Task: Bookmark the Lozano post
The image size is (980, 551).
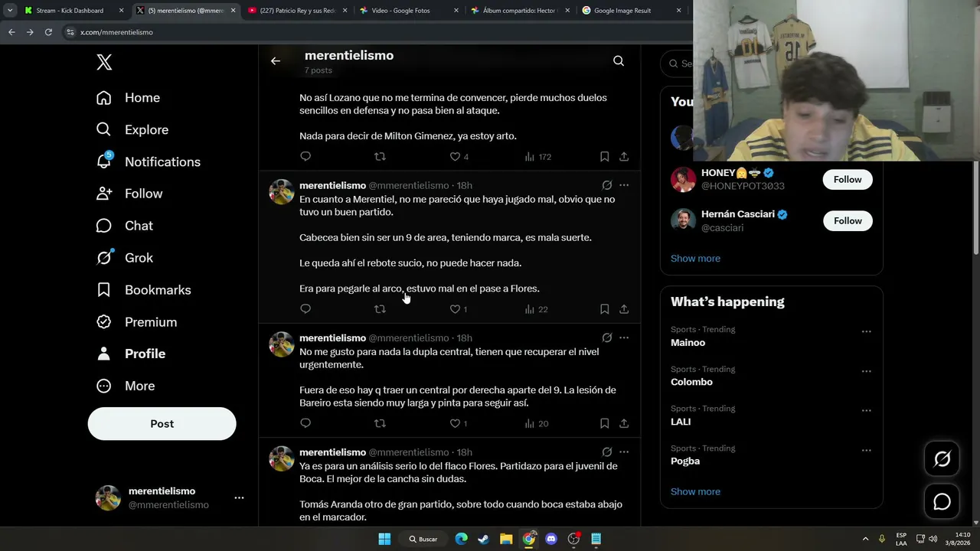Action: tap(604, 157)
